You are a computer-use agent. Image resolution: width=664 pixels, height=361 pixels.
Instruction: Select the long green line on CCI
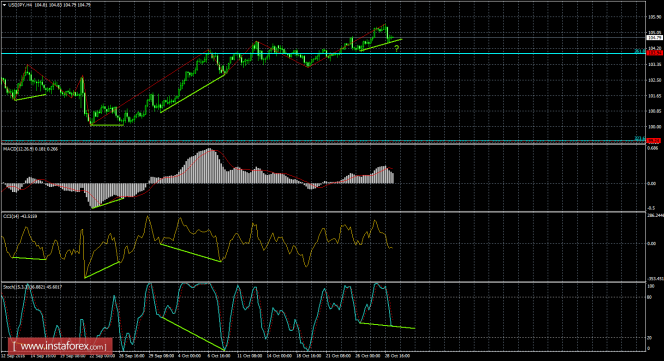191,253
